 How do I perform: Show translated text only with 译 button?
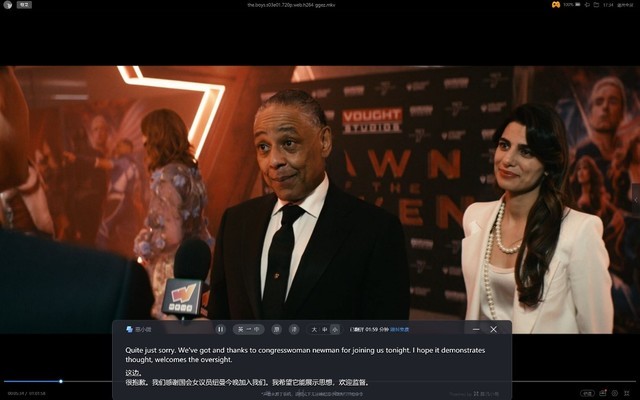pos(294,329)
